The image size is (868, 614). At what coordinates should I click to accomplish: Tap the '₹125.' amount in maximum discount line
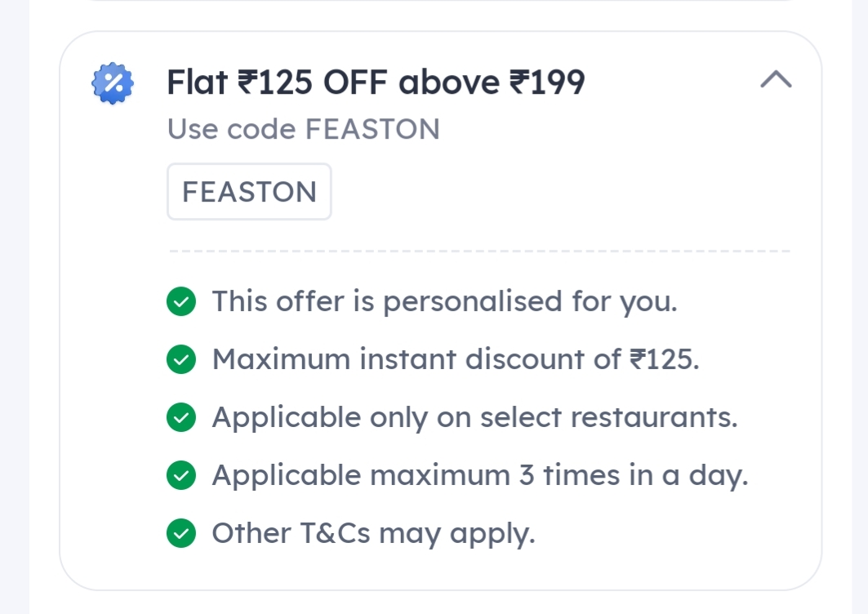click(664, 359)
